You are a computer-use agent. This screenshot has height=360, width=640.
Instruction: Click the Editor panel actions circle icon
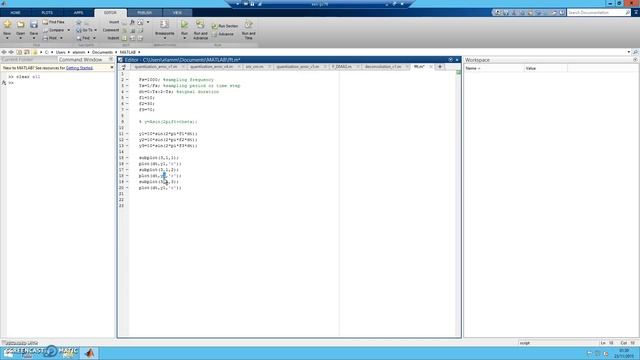click(451, 60)
